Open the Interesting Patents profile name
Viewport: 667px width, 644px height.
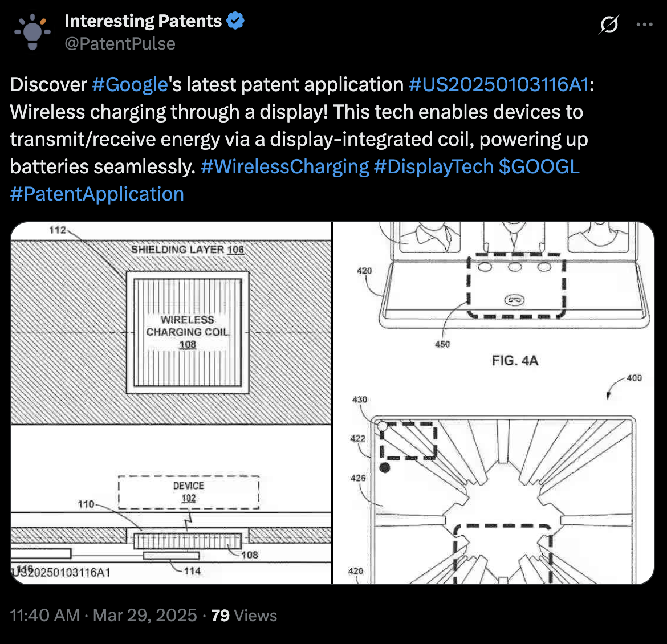point(143,21)
